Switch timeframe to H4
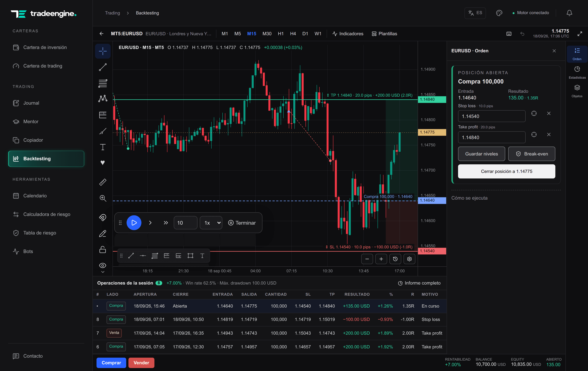588x371 pixels. [293, 34]
